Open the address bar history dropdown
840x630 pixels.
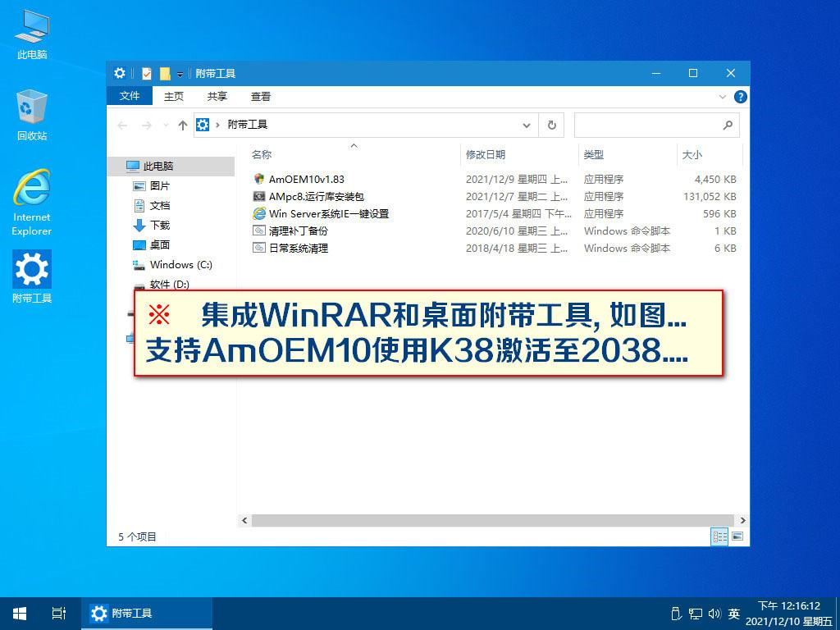point(527,126)
